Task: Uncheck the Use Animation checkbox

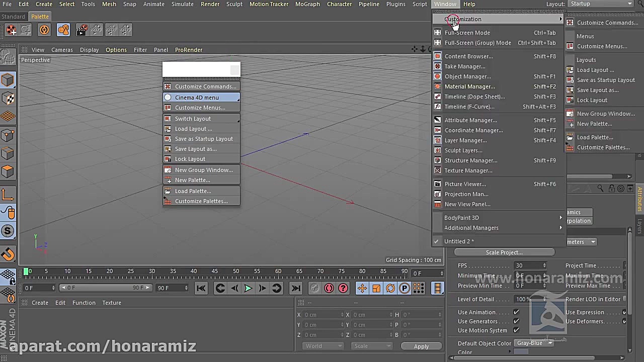Action: click(x=516, y=312)
